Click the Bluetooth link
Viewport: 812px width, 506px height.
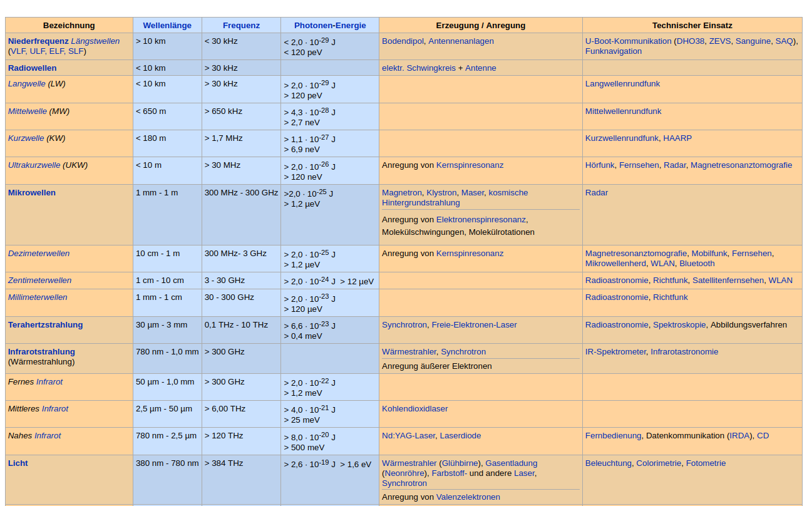pos(697,264)
